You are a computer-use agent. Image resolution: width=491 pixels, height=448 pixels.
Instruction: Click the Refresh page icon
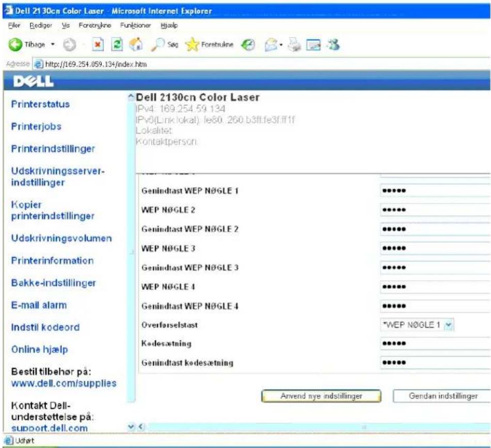pyautogui.click(x=117, y=44)
